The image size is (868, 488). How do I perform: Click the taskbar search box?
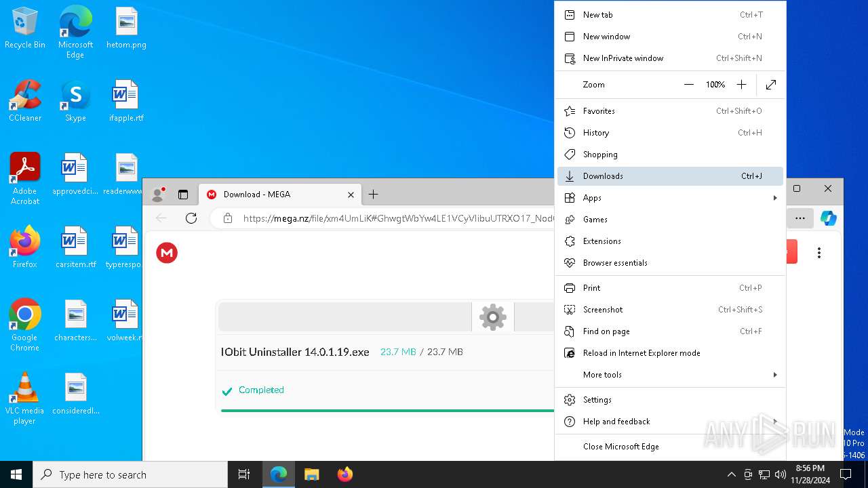click(x=130, y=474)
